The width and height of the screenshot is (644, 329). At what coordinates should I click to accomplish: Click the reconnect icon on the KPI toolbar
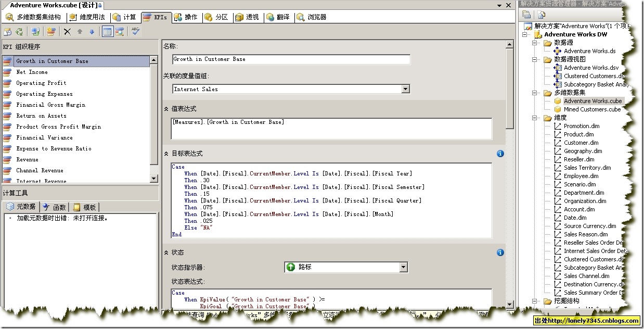pyautogui.click(x=19, y=31)
